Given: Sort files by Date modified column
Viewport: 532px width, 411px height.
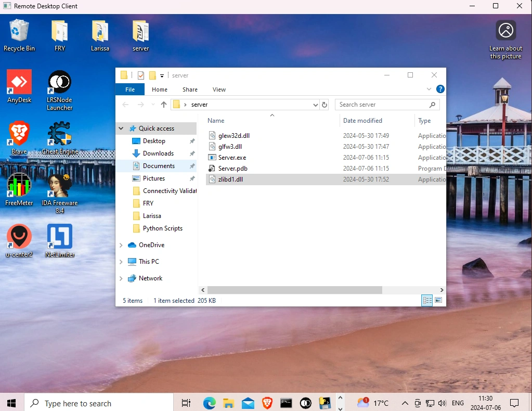Looking at the screenshot, I should point(377,121).
